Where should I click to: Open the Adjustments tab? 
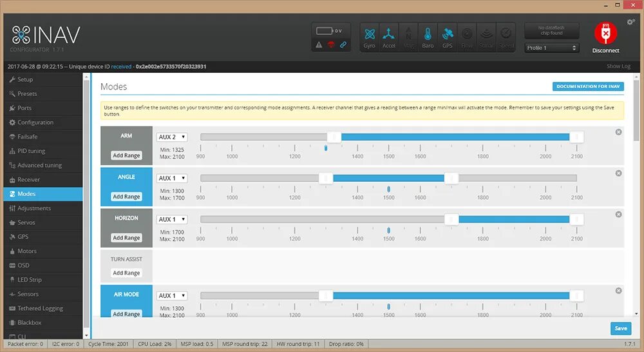tap(43, 208)
